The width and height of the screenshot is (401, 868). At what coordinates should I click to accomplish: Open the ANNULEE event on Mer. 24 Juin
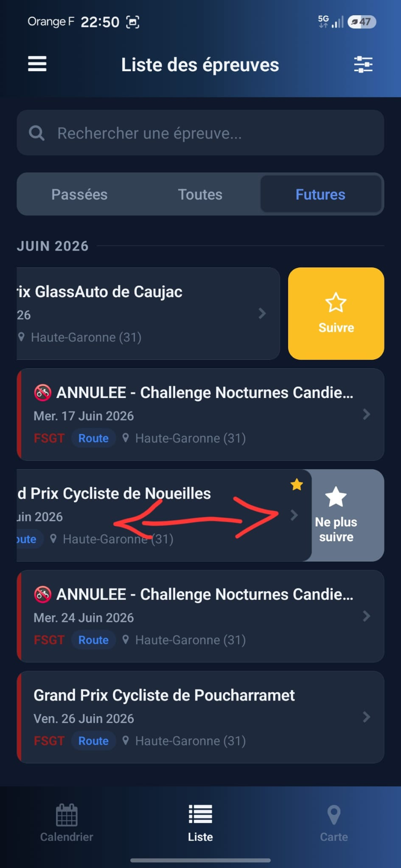tap(200, 616)
